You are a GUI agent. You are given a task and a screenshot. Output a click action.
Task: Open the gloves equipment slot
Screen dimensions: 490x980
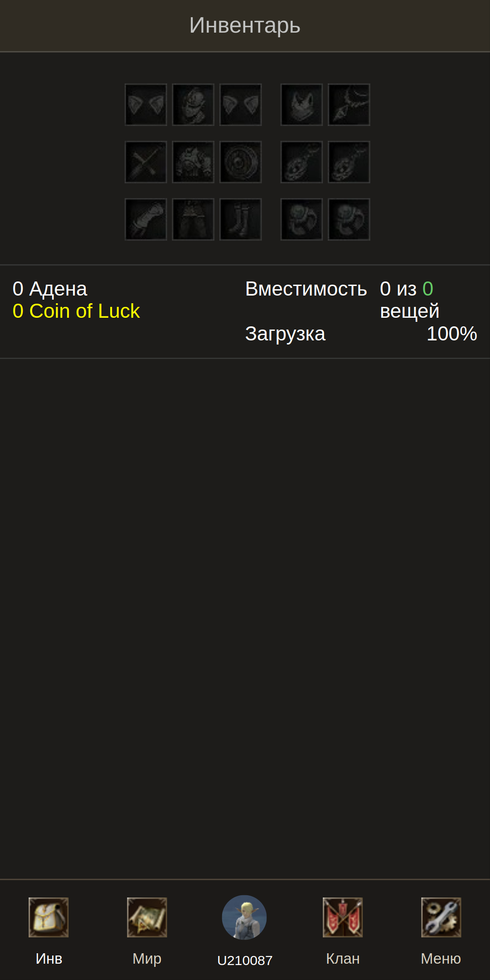(x=146, y=219)
